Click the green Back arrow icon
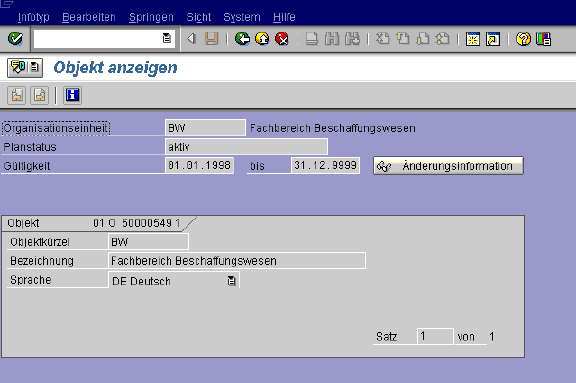Screen dimensions: 576x383 [x=242, y=39]
